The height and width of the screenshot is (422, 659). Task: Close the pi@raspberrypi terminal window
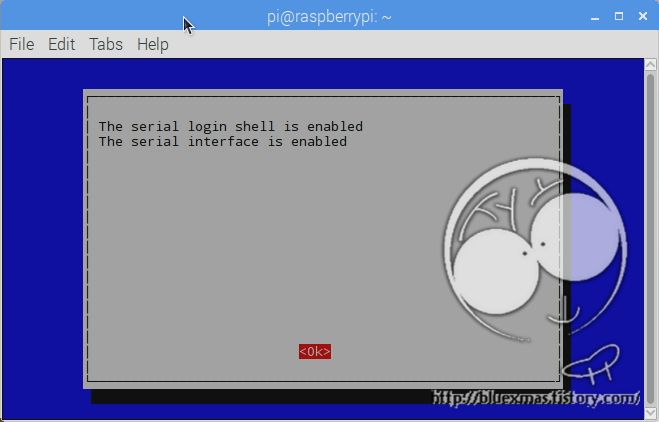[643, 16]
